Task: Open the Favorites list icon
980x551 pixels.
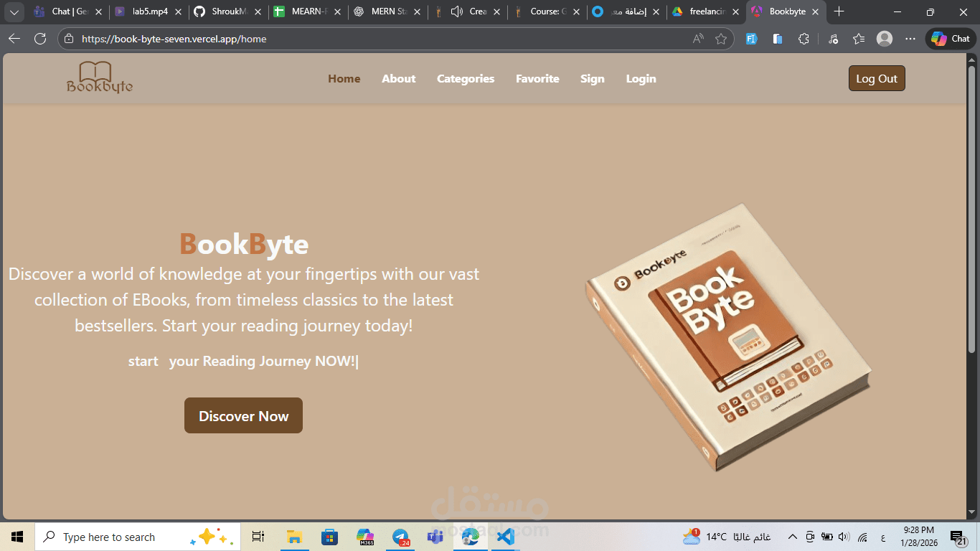Action: 859,39
